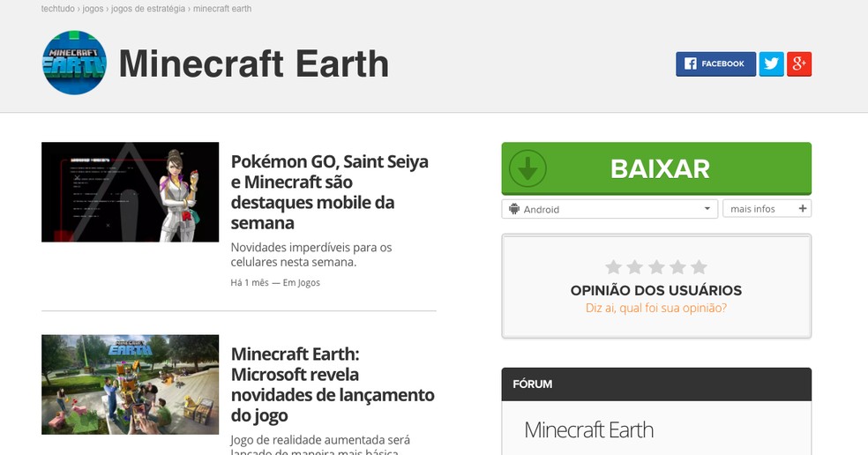Share via the Twitter bird icon

(x=771, y=63)
